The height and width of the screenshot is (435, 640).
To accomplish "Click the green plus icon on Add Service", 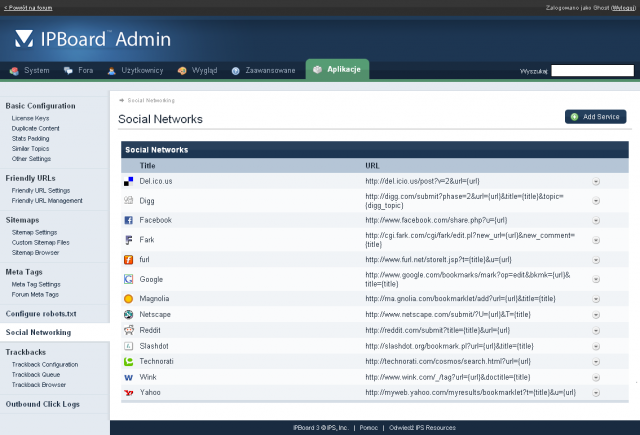I will pyautogui.click(x=574, y=117).
